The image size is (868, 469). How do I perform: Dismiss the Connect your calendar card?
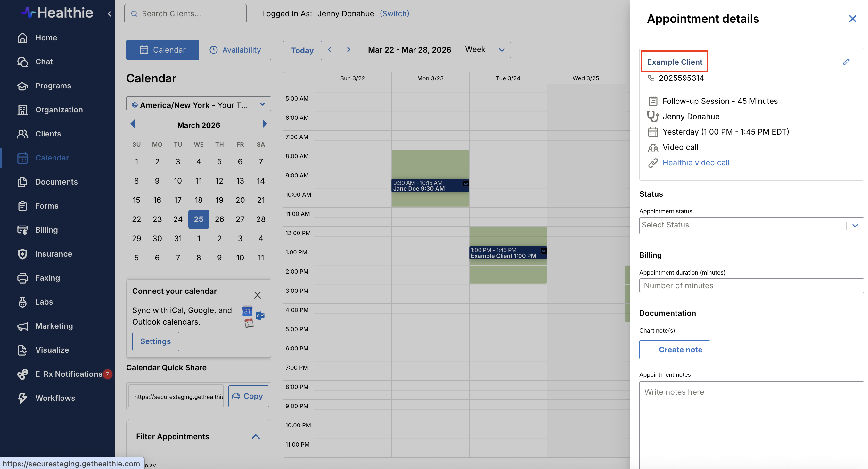click(258, 295)
